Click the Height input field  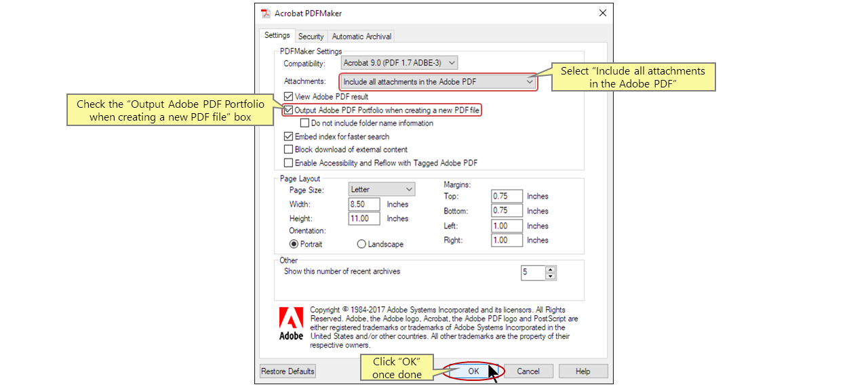coord(364,218)
